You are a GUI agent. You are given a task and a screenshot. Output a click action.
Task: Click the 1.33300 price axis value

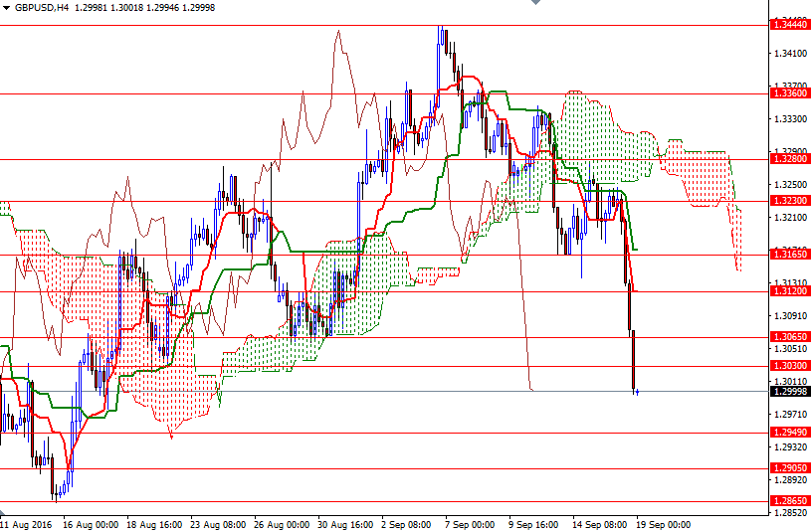[x=790, y=119]
